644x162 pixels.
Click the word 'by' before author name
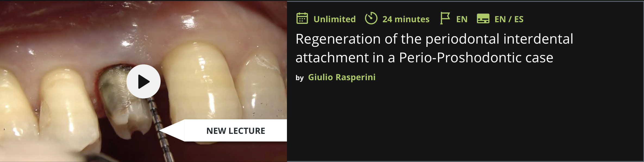pyautogui.click(x=299, y=78)
